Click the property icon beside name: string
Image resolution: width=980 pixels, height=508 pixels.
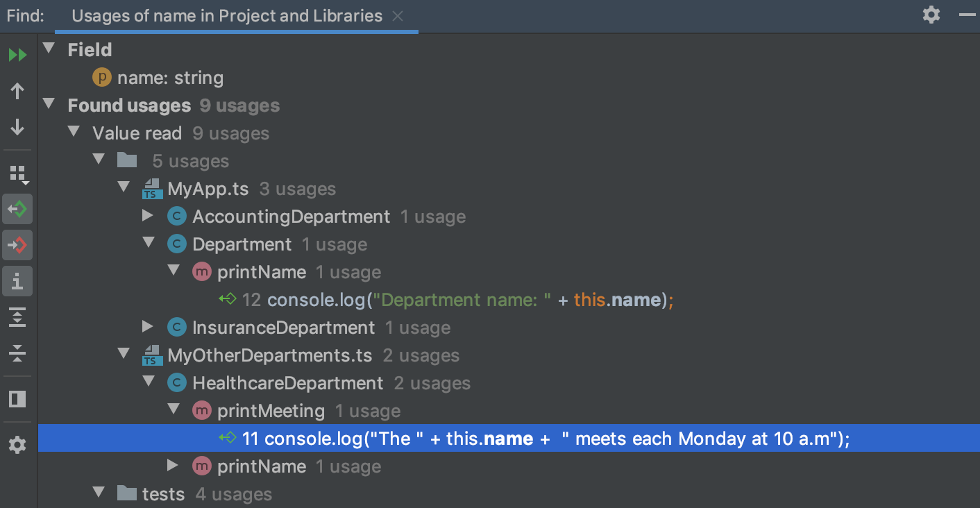click(x=102, y=78)
